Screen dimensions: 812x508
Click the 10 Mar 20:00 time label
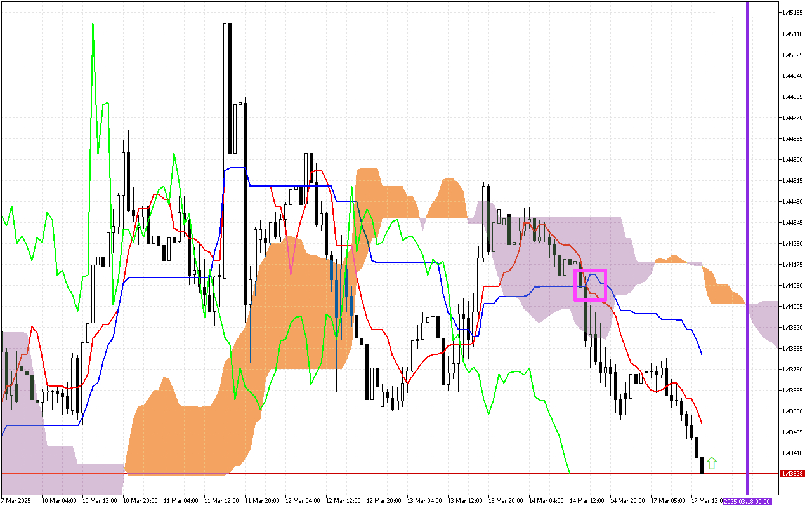pos(141,501)
